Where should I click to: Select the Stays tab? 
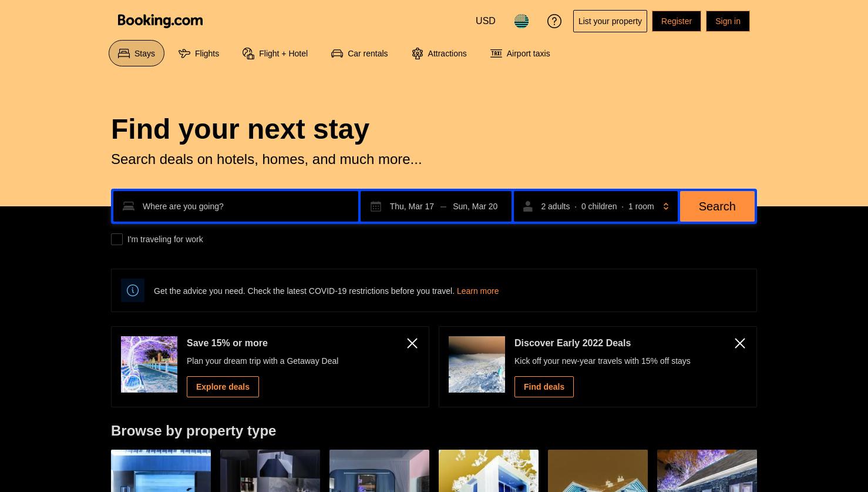136,53
